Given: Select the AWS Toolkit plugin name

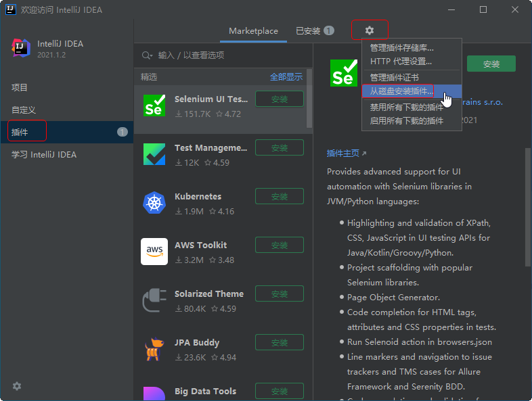Looking at the screenshot, I should click(x=200, y=245).
